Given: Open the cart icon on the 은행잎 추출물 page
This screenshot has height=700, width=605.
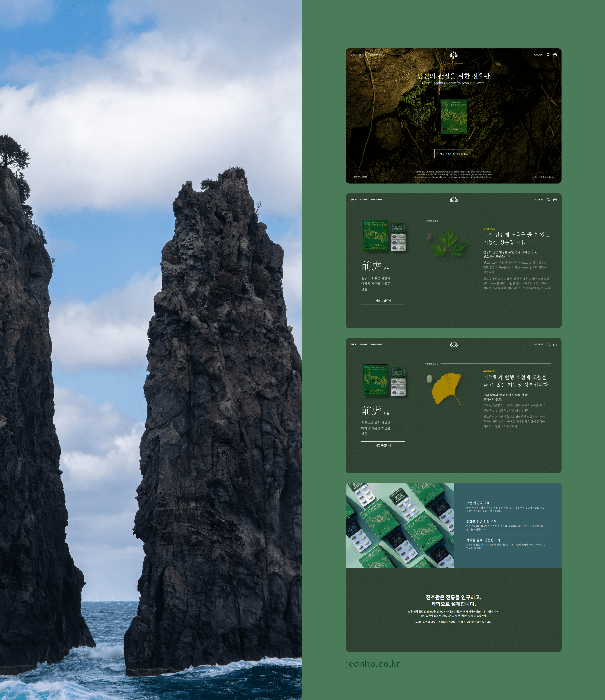Looking at the screenshot, I should click(x=555, y=344).
